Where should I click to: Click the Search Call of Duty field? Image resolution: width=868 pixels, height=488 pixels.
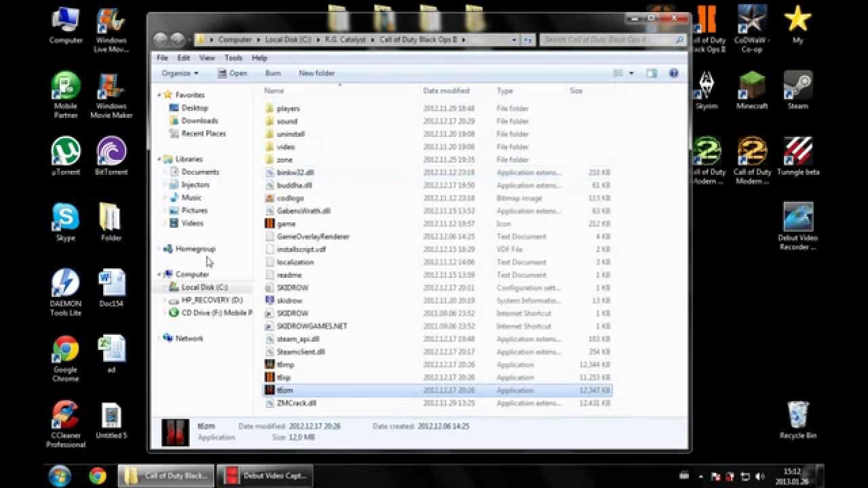(x=612, y=40)
